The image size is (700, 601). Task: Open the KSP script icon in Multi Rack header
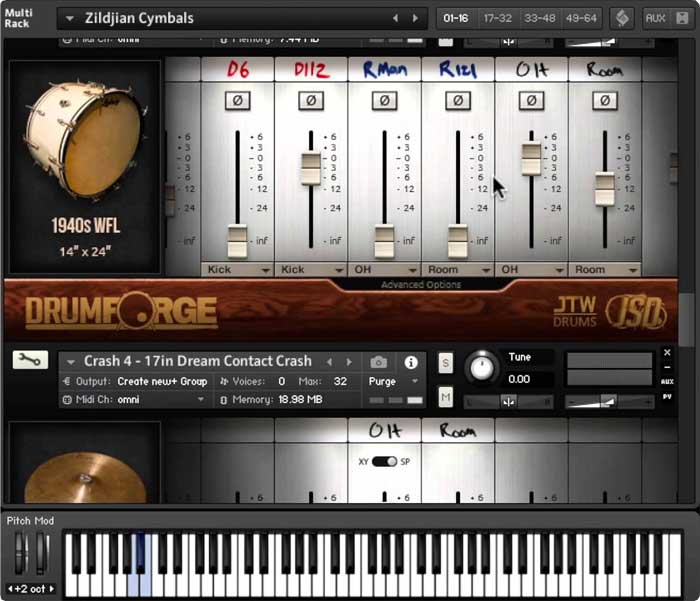click(622, 18)
